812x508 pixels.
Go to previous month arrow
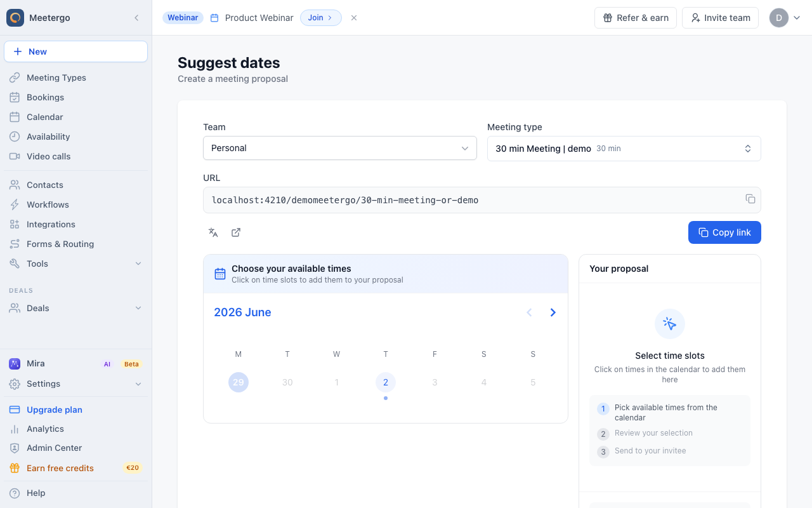(x=529, y=312)
